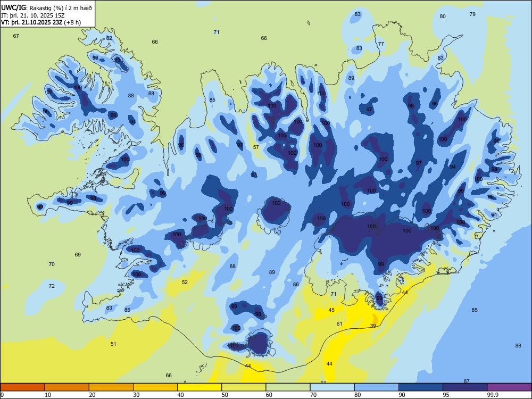Pick the 20–30 amber legend segment

[111, 387]
